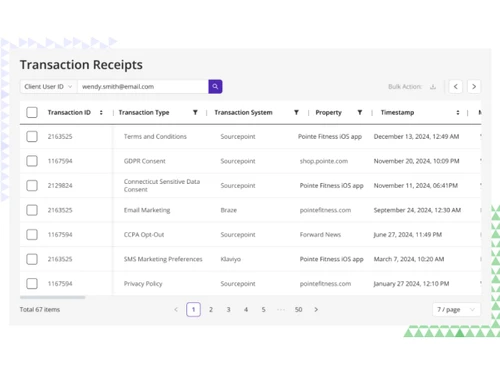The width and height of the screenshot is (500, 375).
Task: Click the shop.pointe.com property cell
Action: 324,161
